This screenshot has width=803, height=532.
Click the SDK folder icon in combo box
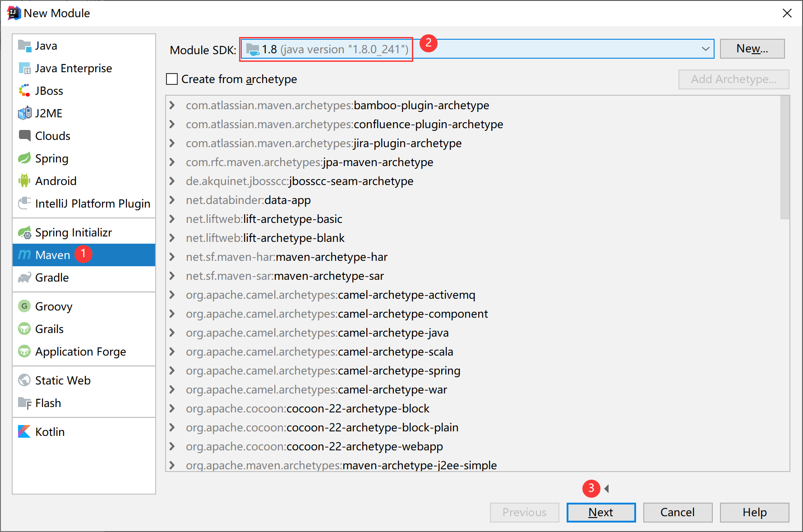click(x=253, y=49)
